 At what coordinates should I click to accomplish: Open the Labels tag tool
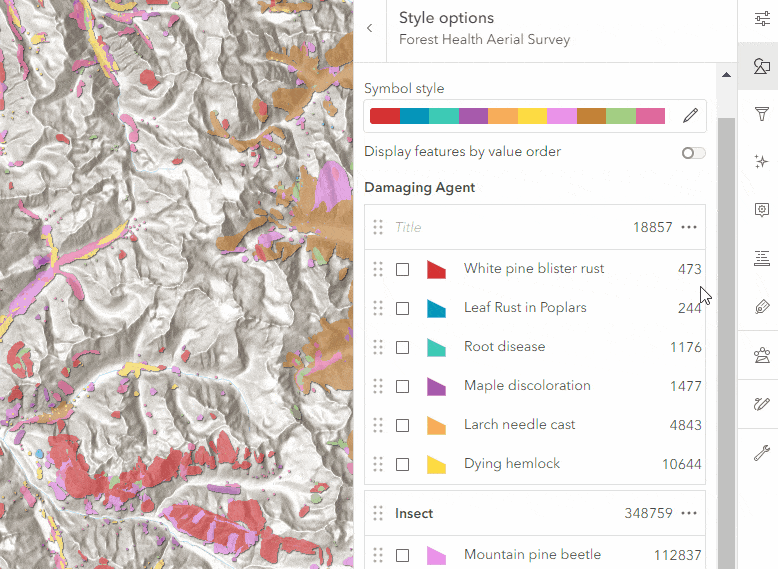[x=761, y=307]
